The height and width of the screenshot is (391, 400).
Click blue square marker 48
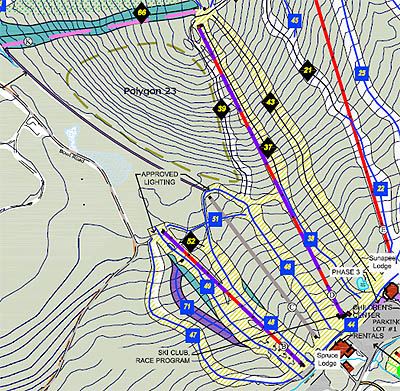pos(271,323)
